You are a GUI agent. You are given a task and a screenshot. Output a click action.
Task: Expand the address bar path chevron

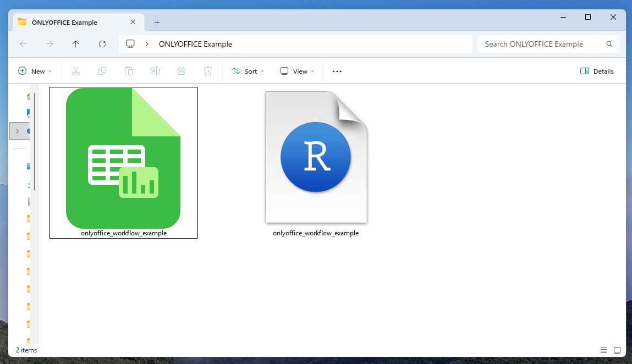[x=147, y=44]
